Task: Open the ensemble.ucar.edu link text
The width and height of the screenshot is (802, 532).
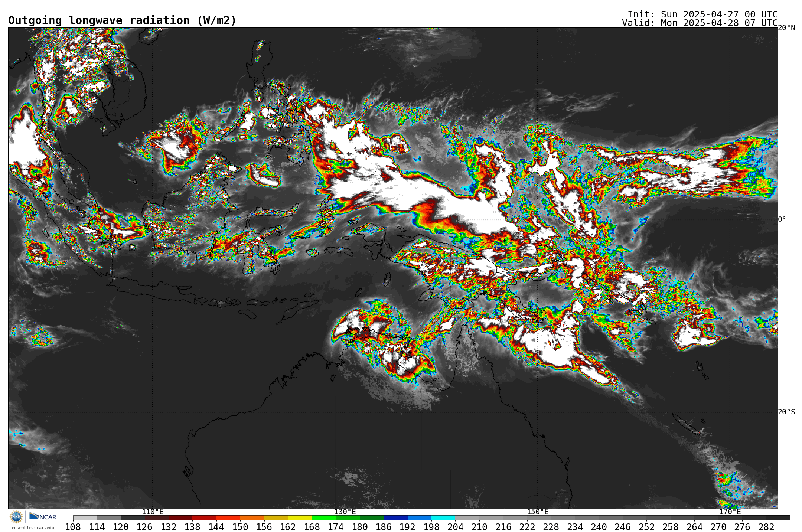Action: click(x=33, y=528)
